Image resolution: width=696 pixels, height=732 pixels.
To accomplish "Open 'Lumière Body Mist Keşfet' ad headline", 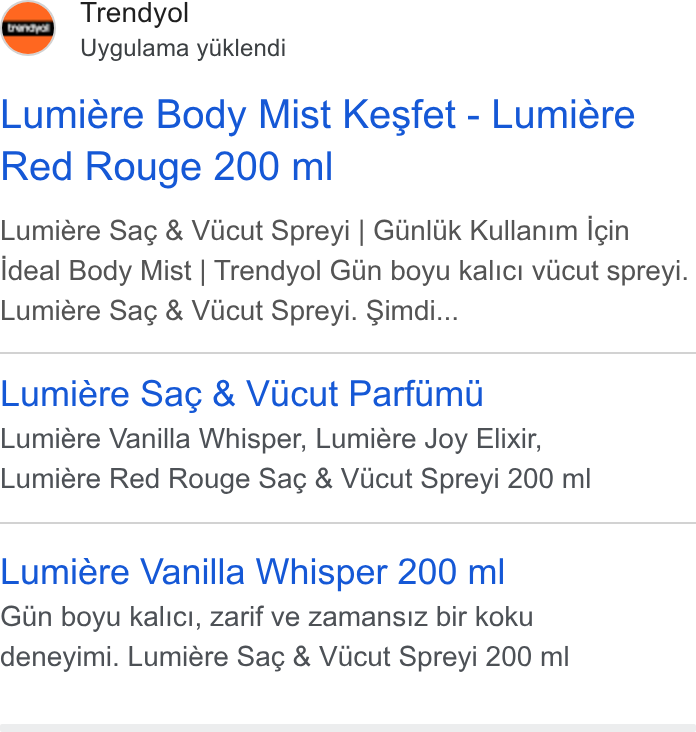I will [x=228, y=115].
